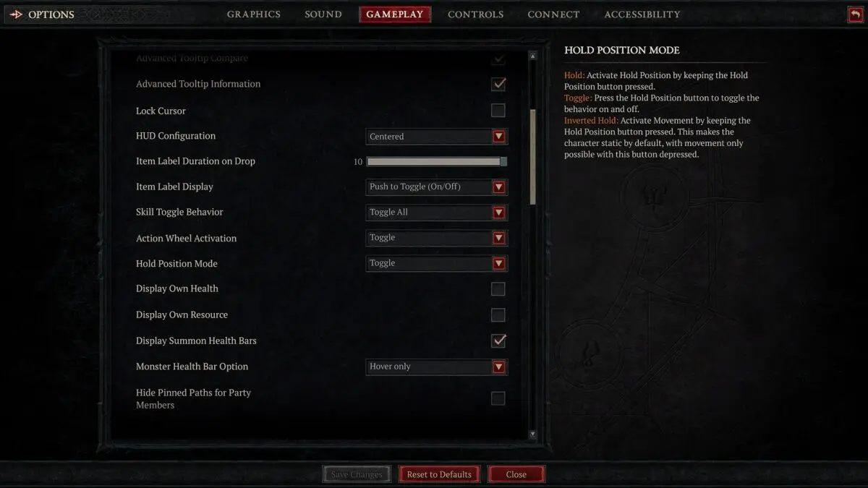Switch to the Graphics tab

pos(254,14)
